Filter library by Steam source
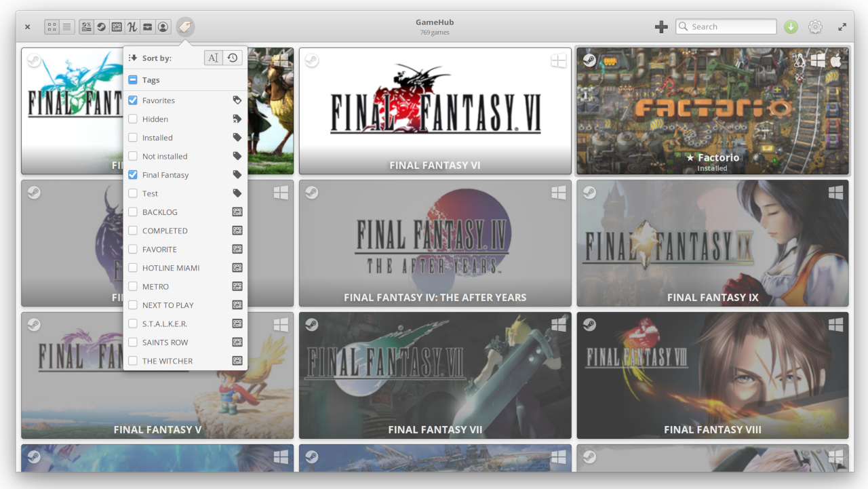The width and height of the screenshot is (868, 489). tap(101, 27)
